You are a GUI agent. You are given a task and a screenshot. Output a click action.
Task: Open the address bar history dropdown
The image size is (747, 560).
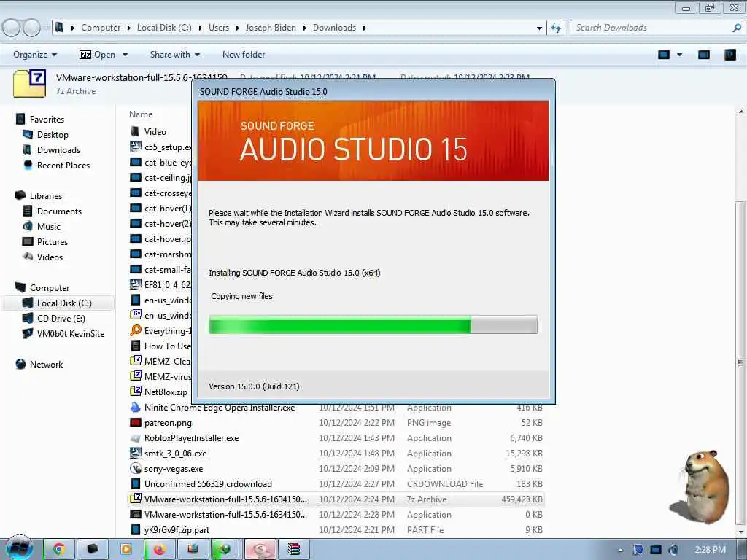(539, 28)
